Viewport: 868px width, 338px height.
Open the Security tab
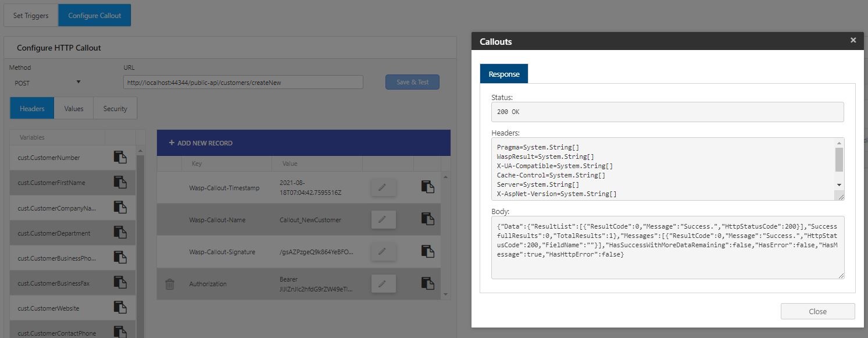(115, 109)
